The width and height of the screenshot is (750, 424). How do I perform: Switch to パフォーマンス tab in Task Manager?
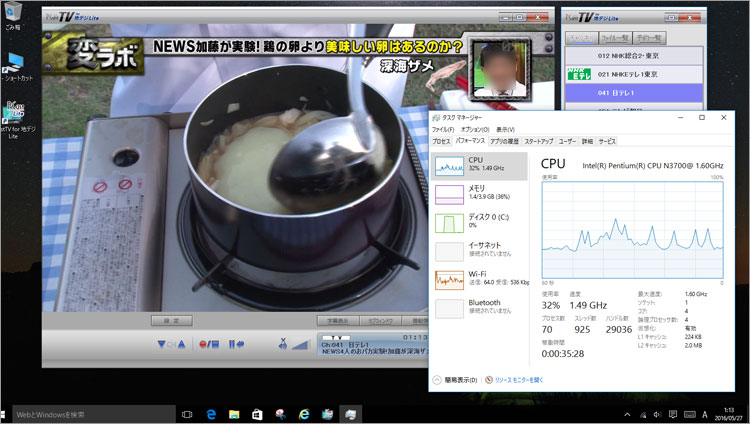click(470, 141)
